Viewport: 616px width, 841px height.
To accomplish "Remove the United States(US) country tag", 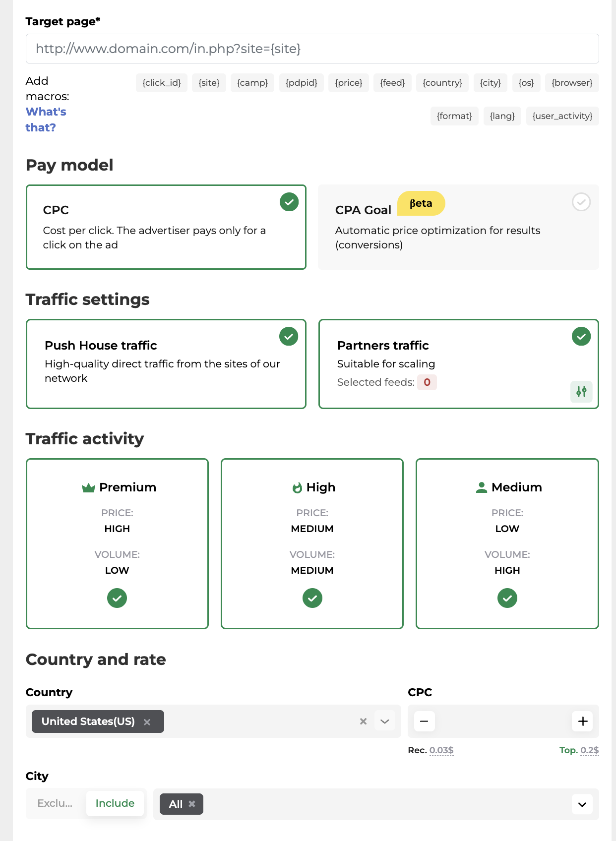I will (x=147, y=722).
